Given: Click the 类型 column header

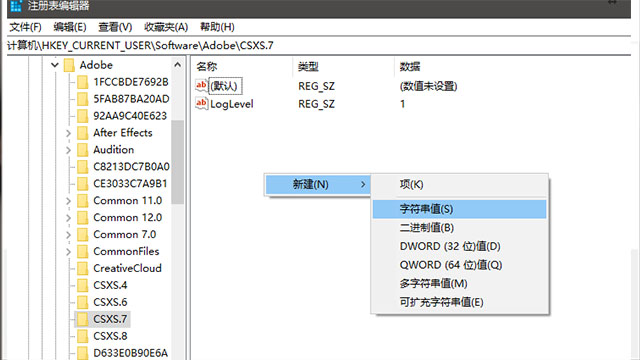Looking at the screenshot, I should click(x=308, y=67).
